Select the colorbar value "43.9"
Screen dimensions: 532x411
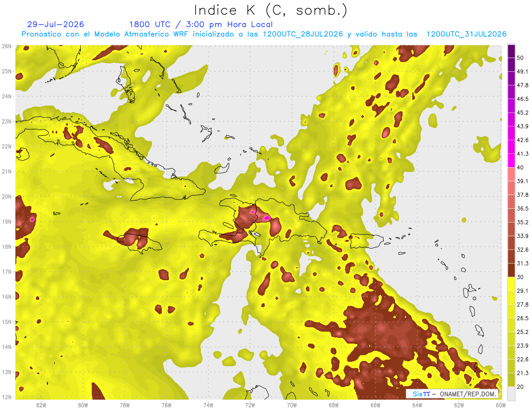tap(523, 127)
